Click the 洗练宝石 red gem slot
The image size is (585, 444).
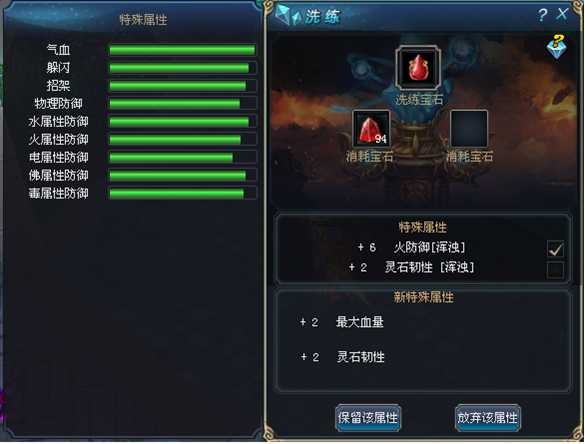pyautogui.click(x=418, y=68)
